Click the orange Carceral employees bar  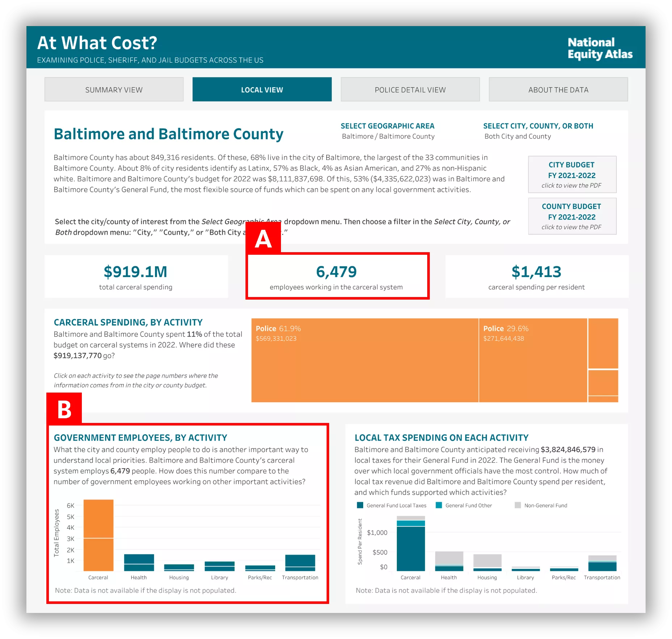click(98, 536)
